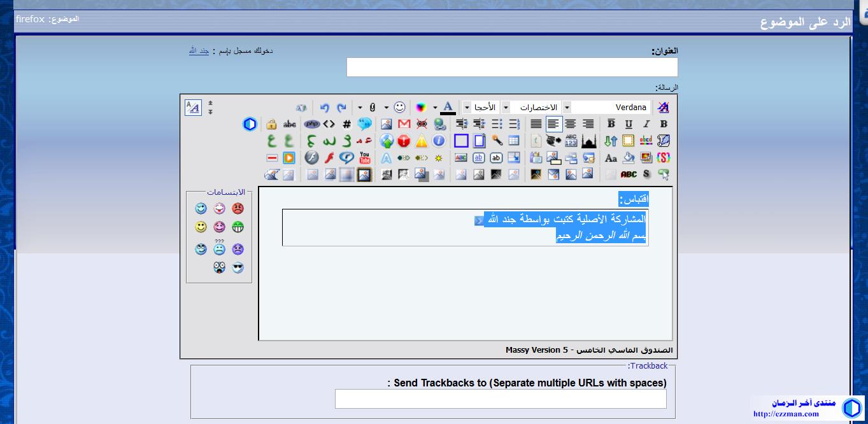Toggle Underline formatting

pyautogui.click(x=629, y=124)
